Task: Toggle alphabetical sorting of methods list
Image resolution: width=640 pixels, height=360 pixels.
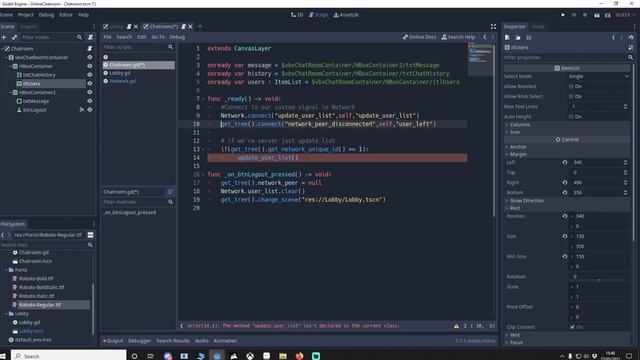Action: pos(170,192)
